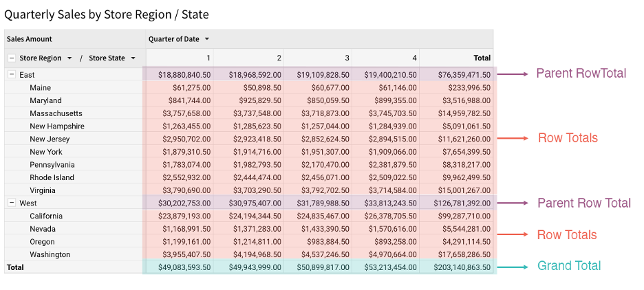The width and height of the screenshot is (644, 290).
Task: Select the Grand Total row label
Action: click(15, 267)
